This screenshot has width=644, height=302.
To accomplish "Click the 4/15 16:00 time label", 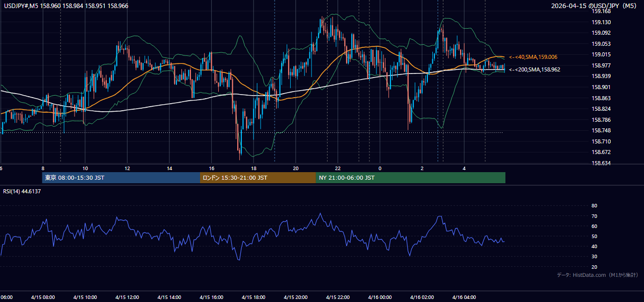I will [211, 297].
